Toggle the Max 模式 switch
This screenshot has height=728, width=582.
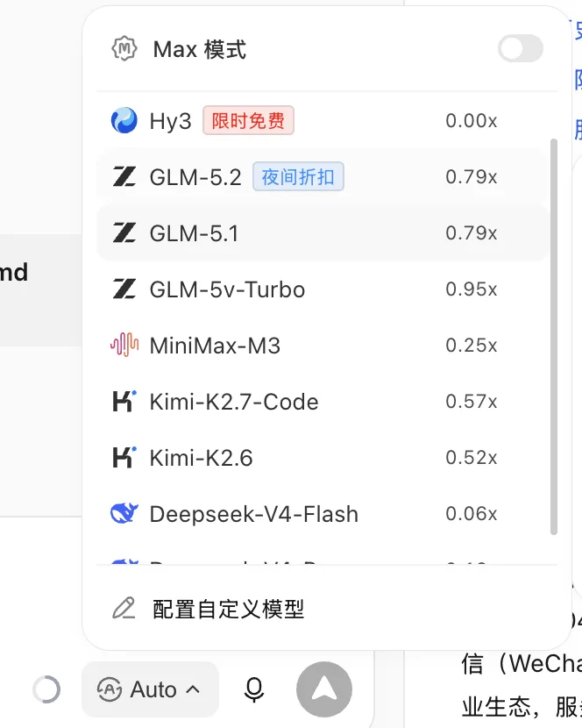click(x=521, y=48)
